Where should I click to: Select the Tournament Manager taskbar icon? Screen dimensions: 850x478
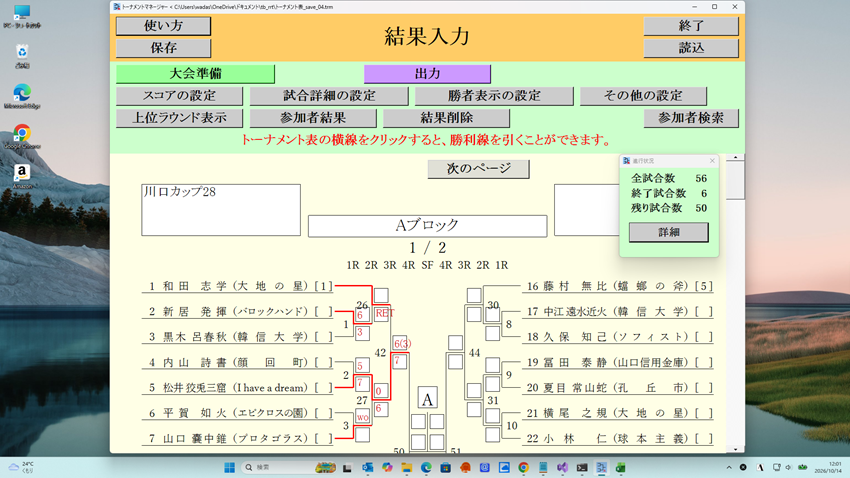[x=601, y=467]
